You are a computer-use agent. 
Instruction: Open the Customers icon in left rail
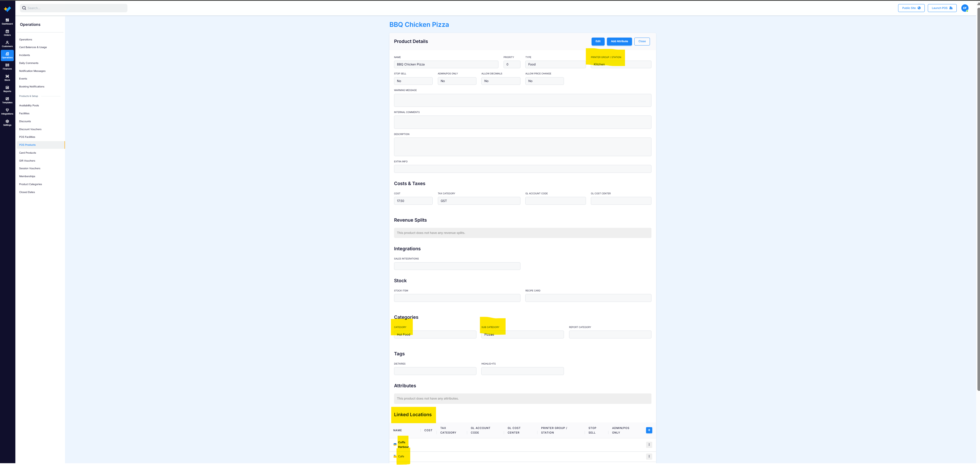[x=7, y=44]
